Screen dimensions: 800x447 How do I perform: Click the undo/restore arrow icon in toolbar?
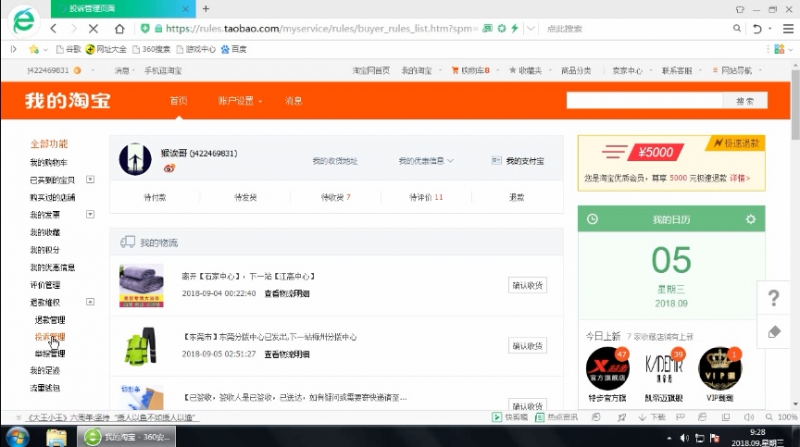pos(757,29)
